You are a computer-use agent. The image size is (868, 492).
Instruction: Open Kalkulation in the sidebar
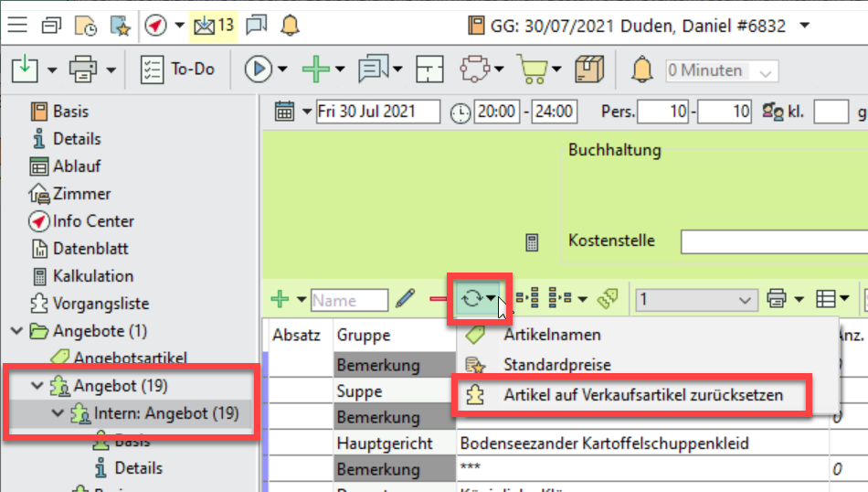(x=92, y=276)
